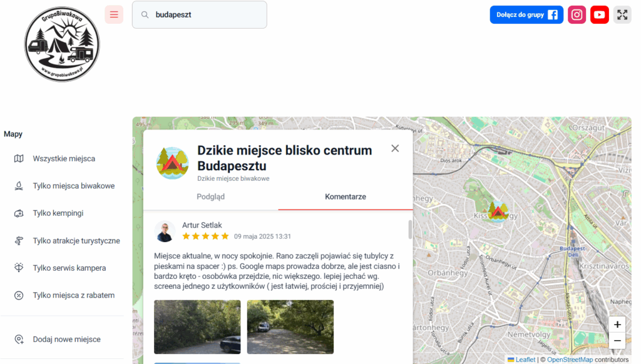
Task: Select the Komentarze tab
Action: pyautogui.click(x=345, y=196)
